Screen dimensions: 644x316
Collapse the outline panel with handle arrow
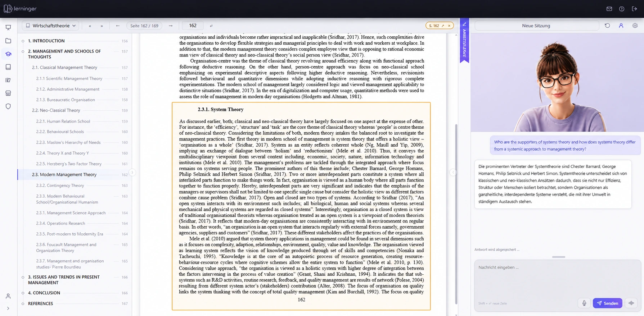pyautogui.click(x=132, y=173)
